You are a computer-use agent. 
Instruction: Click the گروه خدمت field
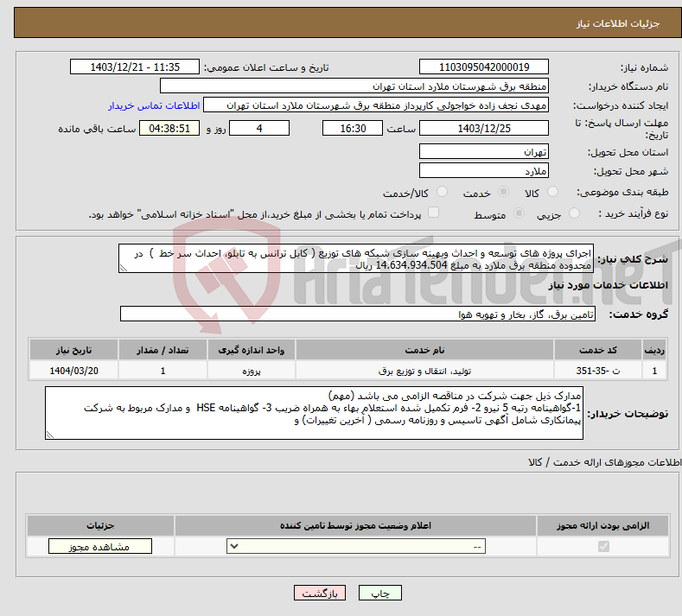(x=358, y=314)
